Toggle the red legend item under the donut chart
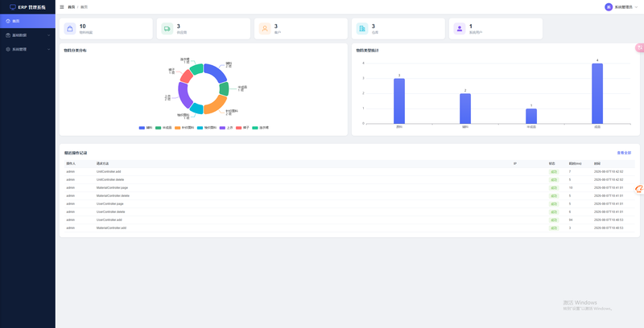The image size is (644, 328). click(242, 128)
